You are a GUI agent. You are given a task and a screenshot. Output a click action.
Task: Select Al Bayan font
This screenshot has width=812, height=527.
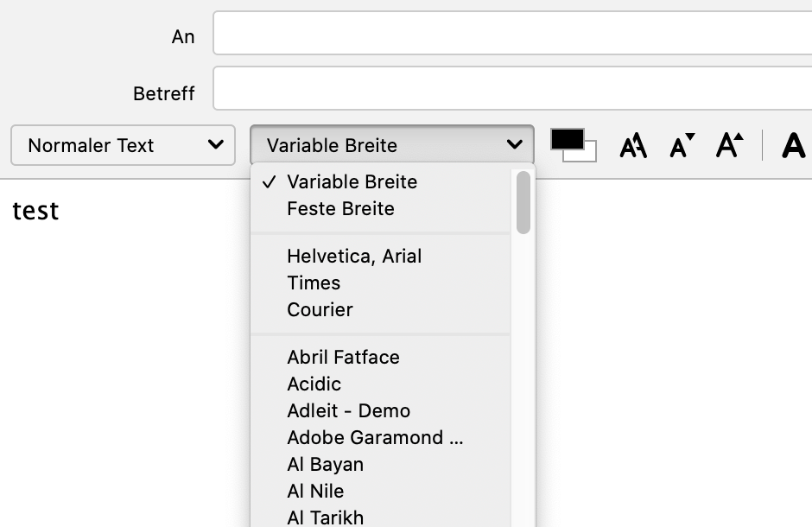pos(325,465)
